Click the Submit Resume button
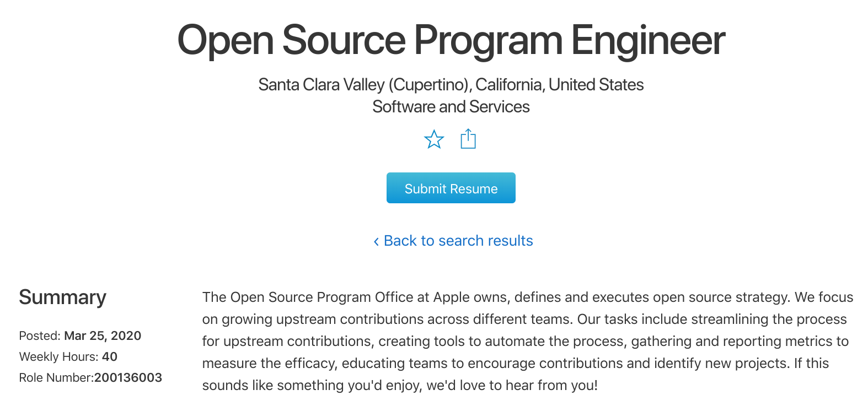 point(451,188)
